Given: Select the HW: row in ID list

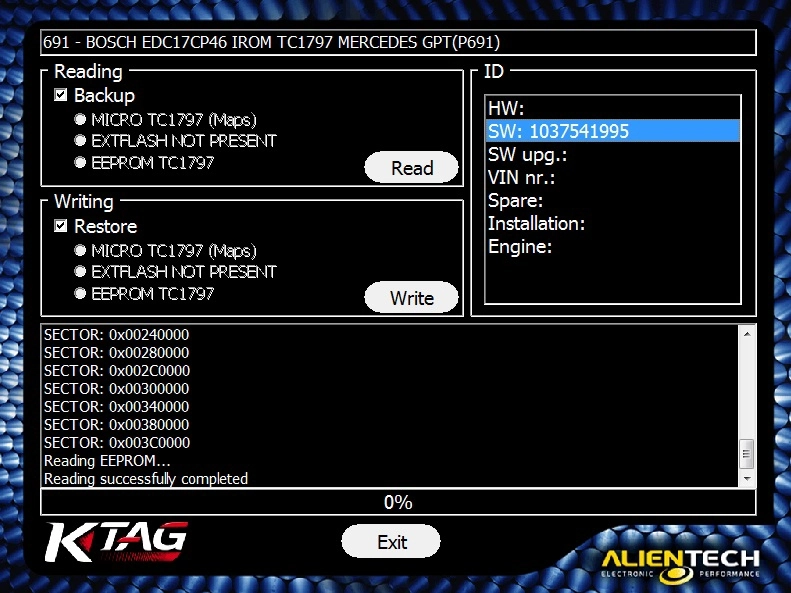Looking at the screenshot, I should (x=612, y=108).
